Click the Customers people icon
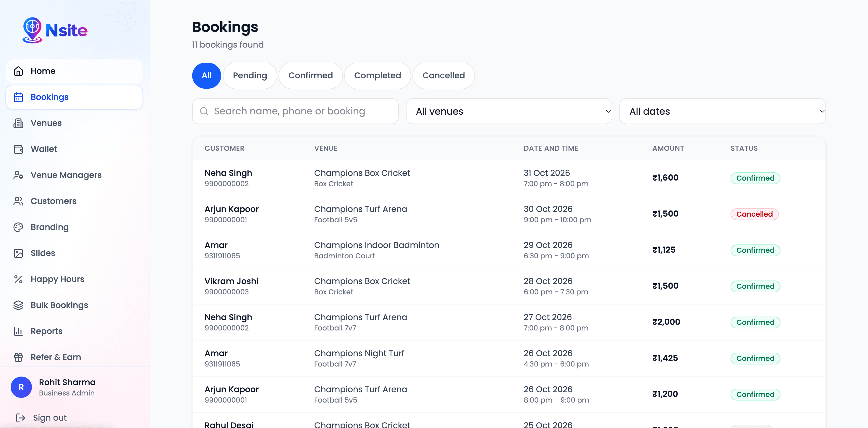Viewport: 868px width, 428px height. click(x=18, y=201)
